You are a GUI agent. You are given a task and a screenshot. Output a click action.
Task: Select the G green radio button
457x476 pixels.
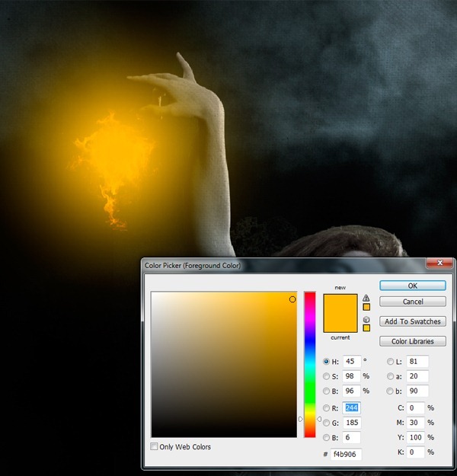pyautogui.click(x=326, y=423)
